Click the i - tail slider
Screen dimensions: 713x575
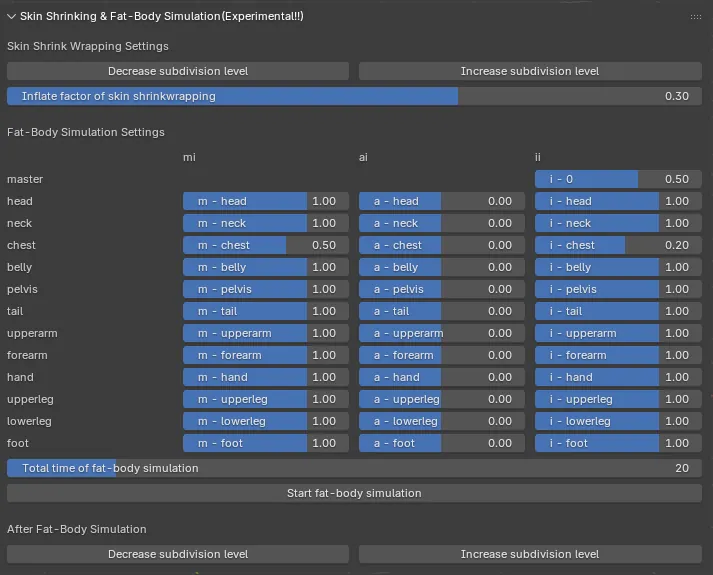coord(618,311)
